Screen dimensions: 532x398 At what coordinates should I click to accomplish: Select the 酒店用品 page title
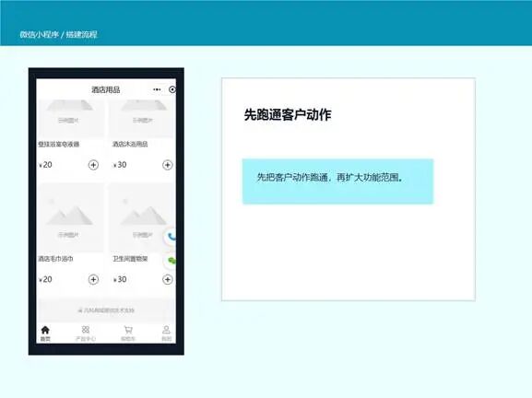(106, 90)
